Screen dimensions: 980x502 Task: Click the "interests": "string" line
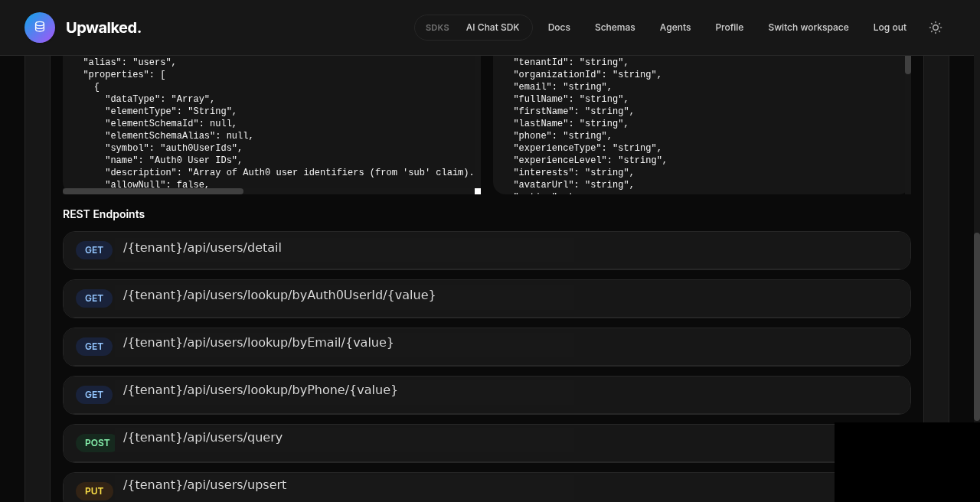573,173
